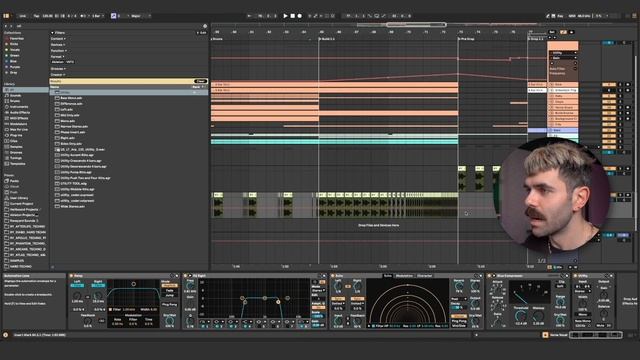Click the Delay hot-swap preset icon
640x360 pixels.
click(172, 276)
